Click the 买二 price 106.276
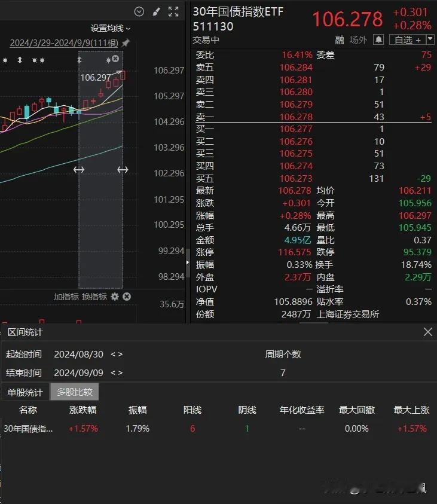Viewport: 437px width, 504px height. 296,142
